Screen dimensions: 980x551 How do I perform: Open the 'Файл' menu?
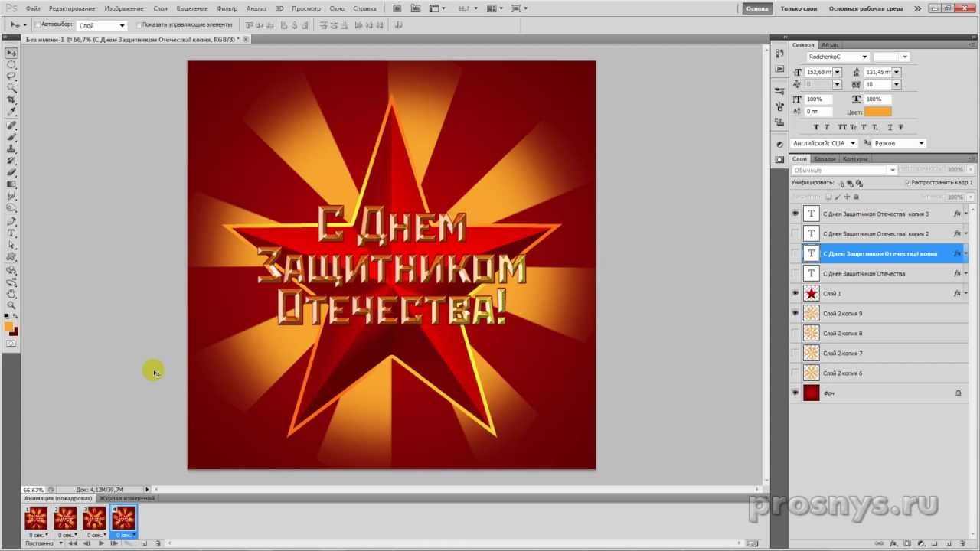click(x=33, y=8)
